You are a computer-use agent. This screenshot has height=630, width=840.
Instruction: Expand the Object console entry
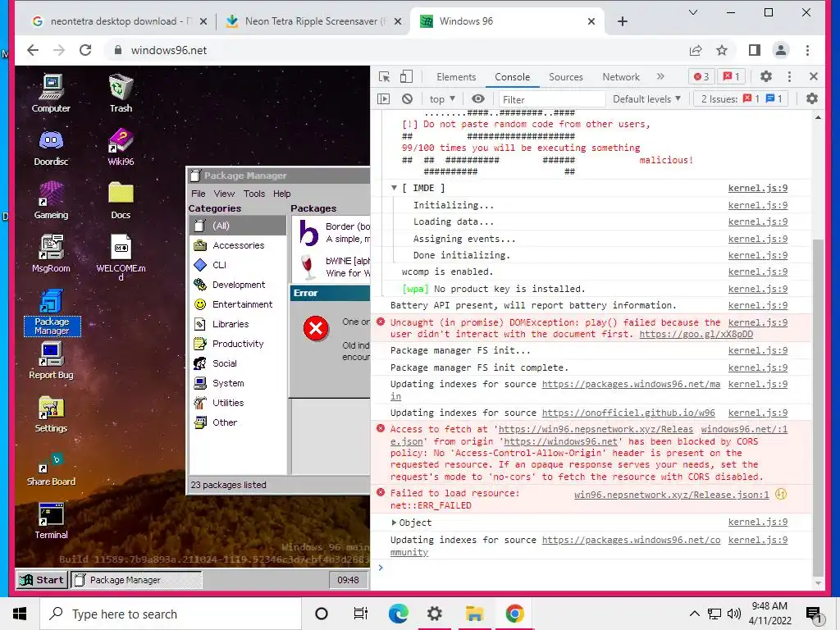(394, 523)
